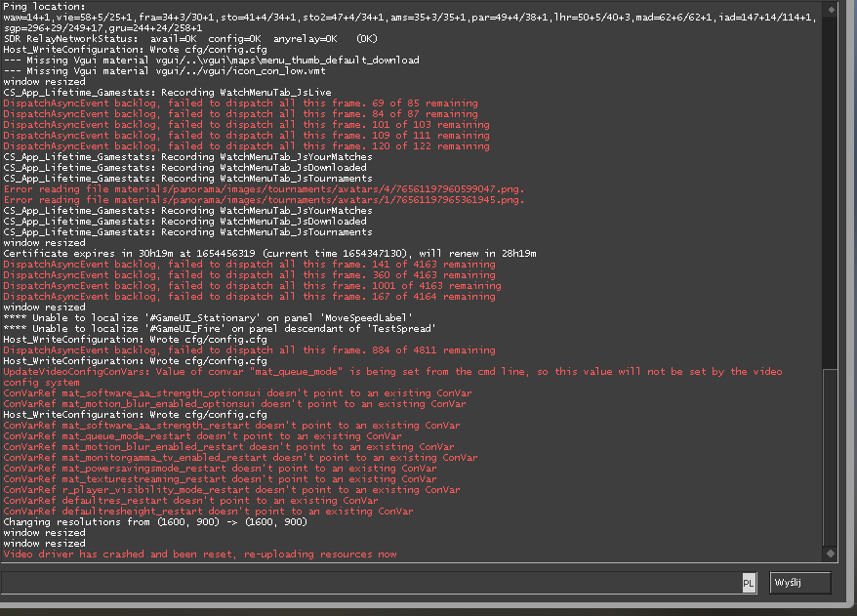Click the 'Recording WatchMenuTab_JsLive' line
Screen dimensions: 857x616
[x=167, y=93]
